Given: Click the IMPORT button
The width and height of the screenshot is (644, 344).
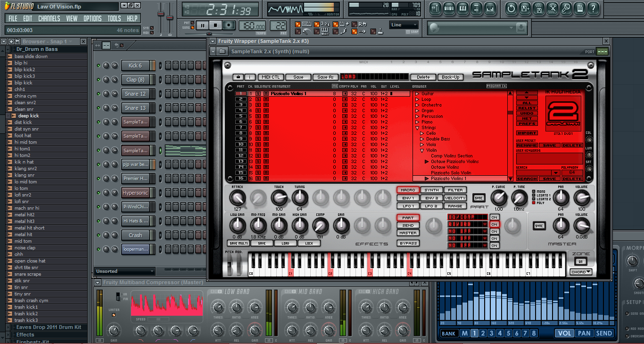Looking at the screenshot, I should coord(527,133).
